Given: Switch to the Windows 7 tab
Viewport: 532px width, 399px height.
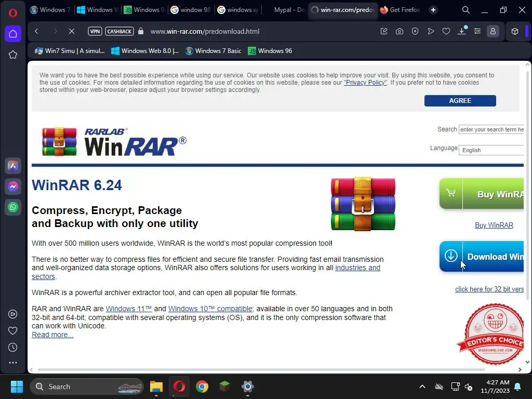Looking at the screenshot, I should [x=50, y=10].
